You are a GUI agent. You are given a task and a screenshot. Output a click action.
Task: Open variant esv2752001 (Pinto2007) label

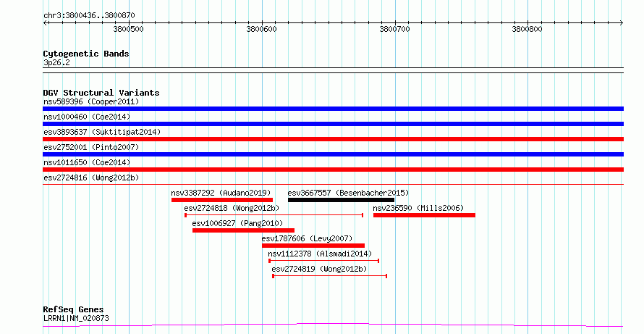[x=91, y=147]
